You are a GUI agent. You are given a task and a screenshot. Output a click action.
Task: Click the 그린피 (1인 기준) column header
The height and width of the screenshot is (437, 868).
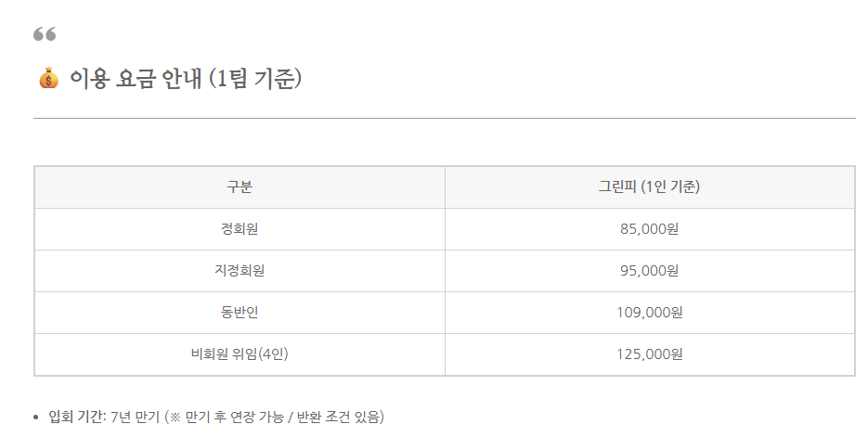pos(649,187)
